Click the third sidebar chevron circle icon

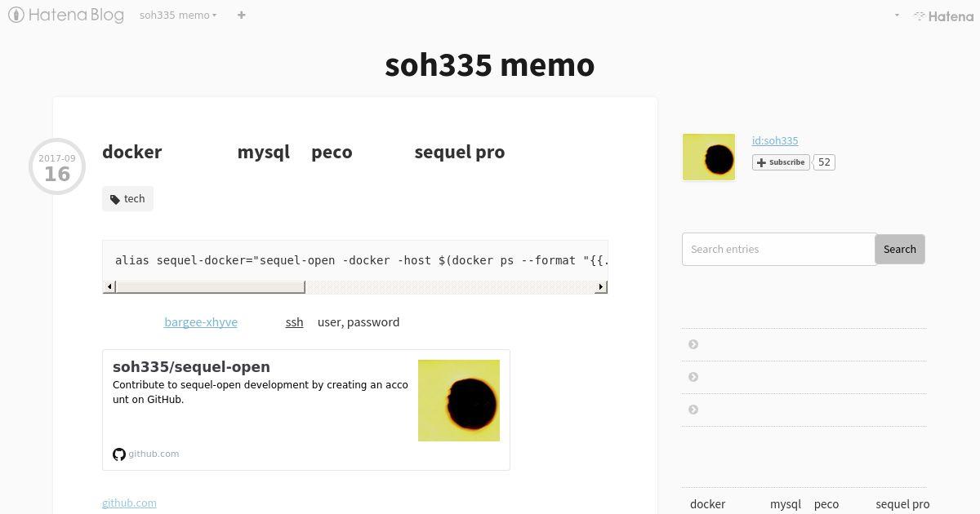pos(693,410)
